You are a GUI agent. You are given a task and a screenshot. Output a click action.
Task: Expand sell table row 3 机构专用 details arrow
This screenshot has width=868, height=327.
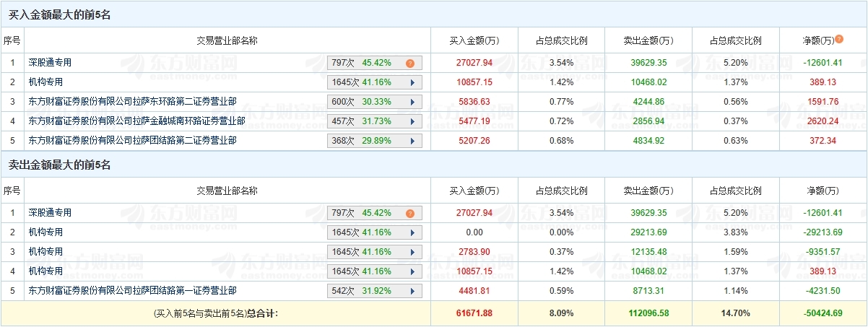(412, 253)
